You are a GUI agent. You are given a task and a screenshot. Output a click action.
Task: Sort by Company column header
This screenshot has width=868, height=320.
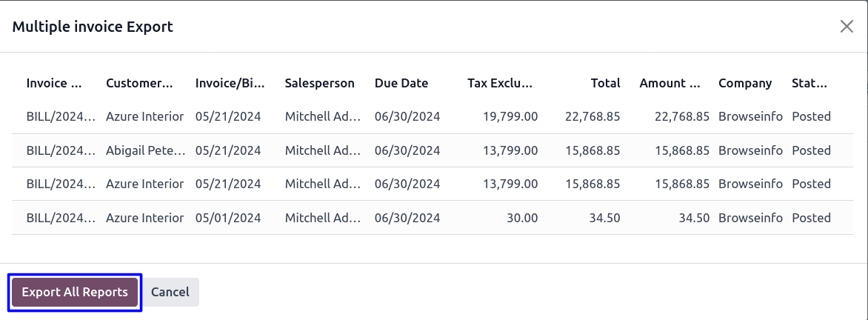tap(745, 83)
